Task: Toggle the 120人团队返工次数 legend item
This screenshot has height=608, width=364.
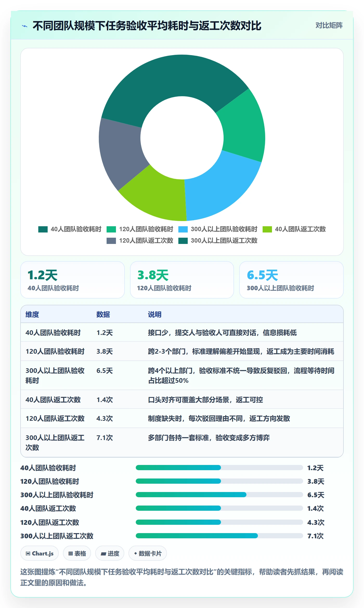Action: (x=140, y=241)
